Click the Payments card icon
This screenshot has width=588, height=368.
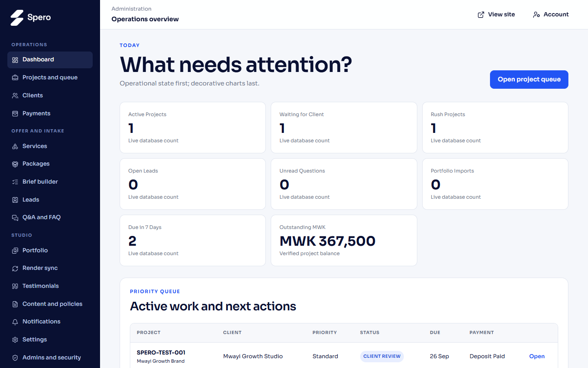coord(15,114)
